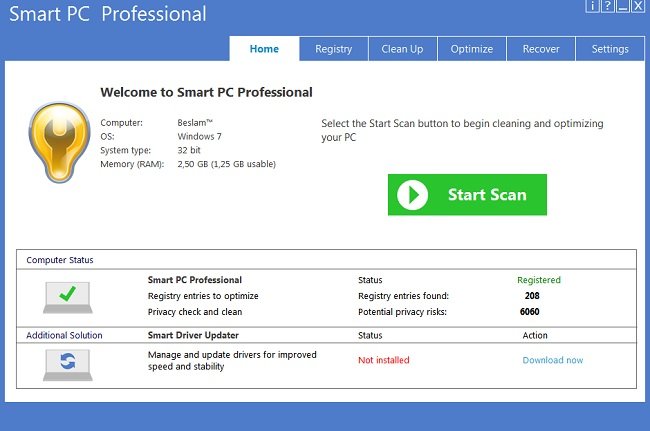This screenshot has width=650, height=431.
Task: Click the Additional Solution label
Action: click(x=64, y=335)
